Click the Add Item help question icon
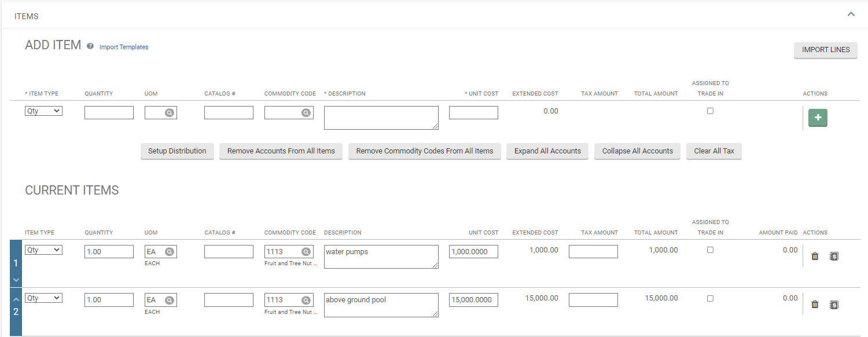This screenshot has height=337, width=868. click(90, 46)
